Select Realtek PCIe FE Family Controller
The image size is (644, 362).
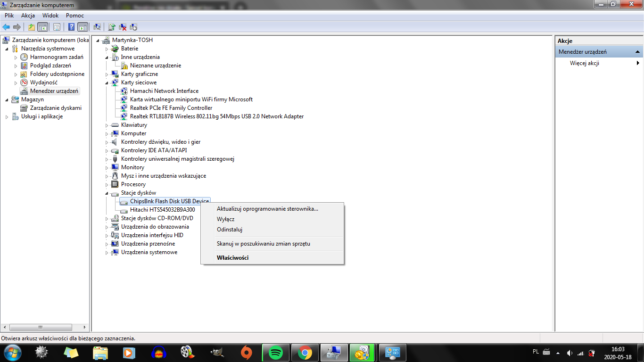[x=171, y=108]
